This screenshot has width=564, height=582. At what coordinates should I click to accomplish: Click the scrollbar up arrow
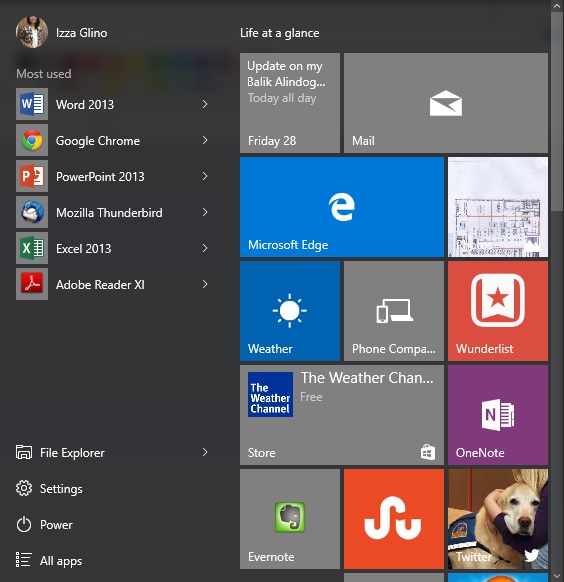[x=557, y=6]
